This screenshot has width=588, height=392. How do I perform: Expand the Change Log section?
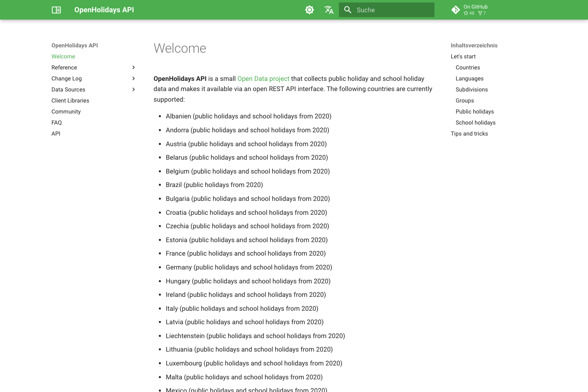point(134,78)
